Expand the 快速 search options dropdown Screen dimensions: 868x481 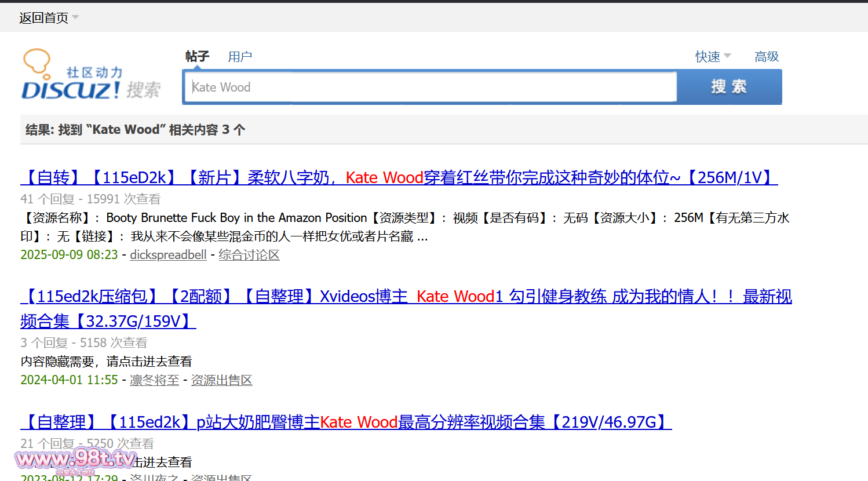point(713,56)
